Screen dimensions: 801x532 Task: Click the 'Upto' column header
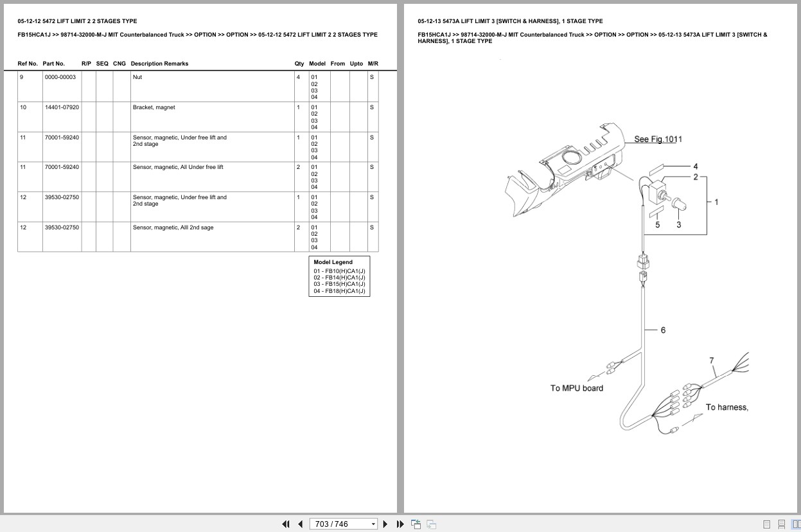(x=356, y=64)
